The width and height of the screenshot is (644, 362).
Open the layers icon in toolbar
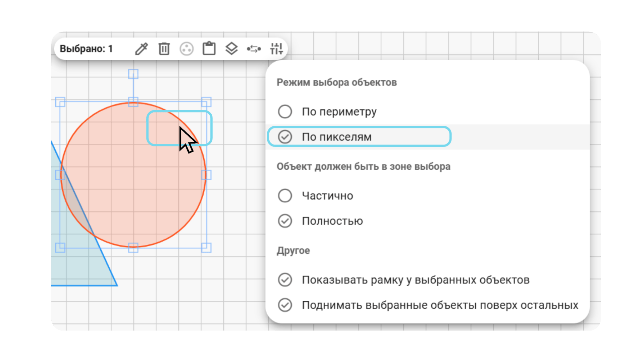click(x=231, y=49)
